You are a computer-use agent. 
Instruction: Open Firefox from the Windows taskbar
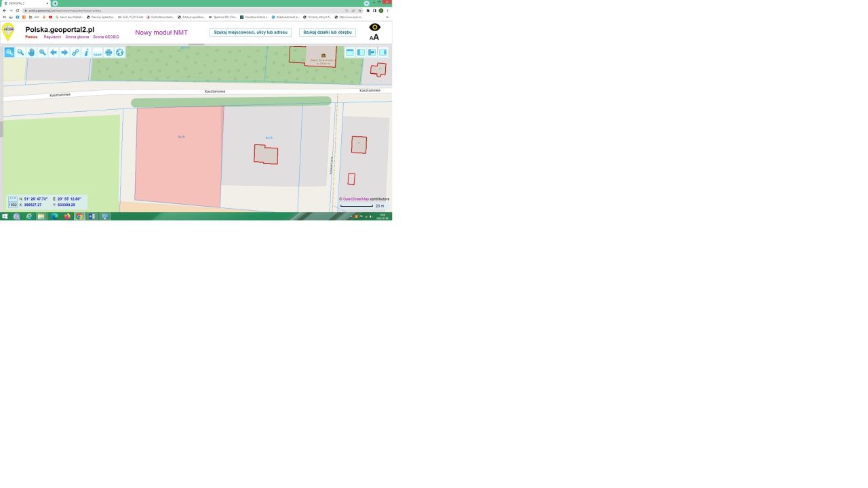point(67,217)
